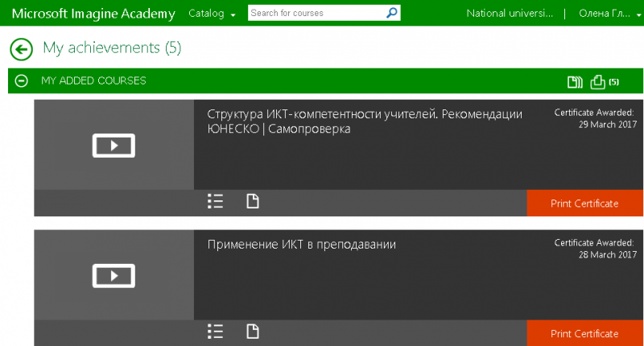Open the Олена Гл... user account dropdown

(609, 14)
